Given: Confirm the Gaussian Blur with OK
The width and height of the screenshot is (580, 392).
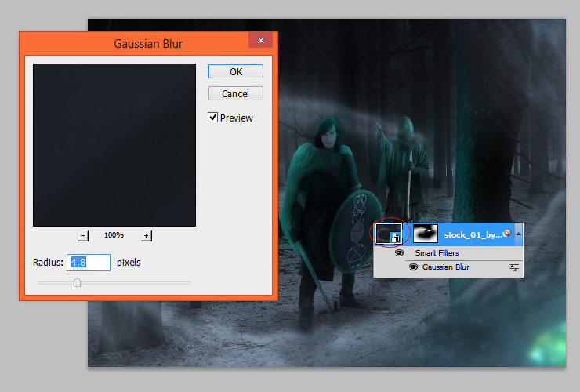Looking at the screenshot, I should click(236, 71).
